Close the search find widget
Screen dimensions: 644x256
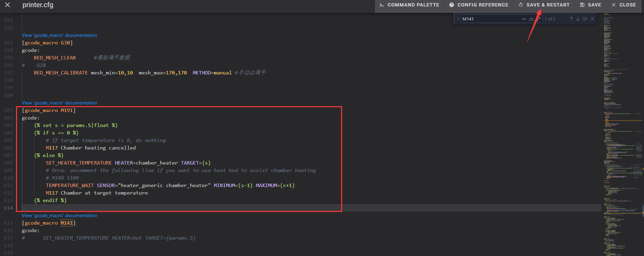[x=592, y=19]
